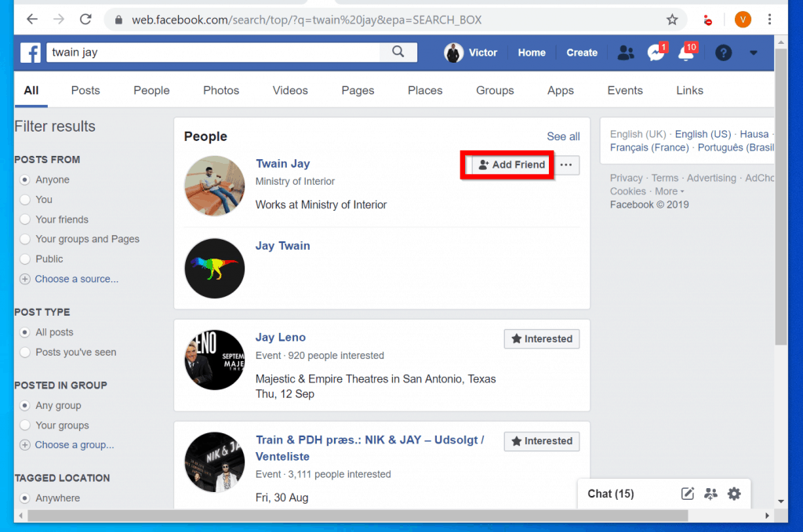Screen dimensions: 803x532
Task: Switch to the Posts tab
Action: click(x=85, y=91)
